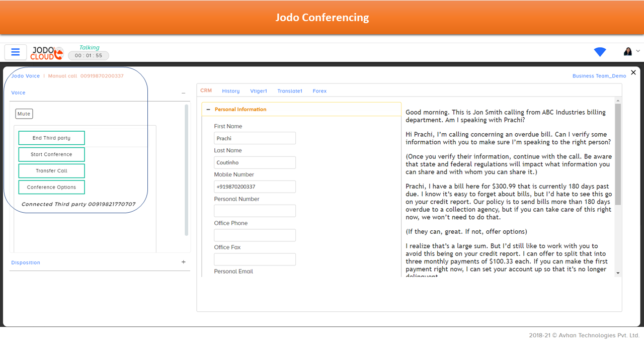Click End Third party button

pyautogui.click(x=51, y=138)
